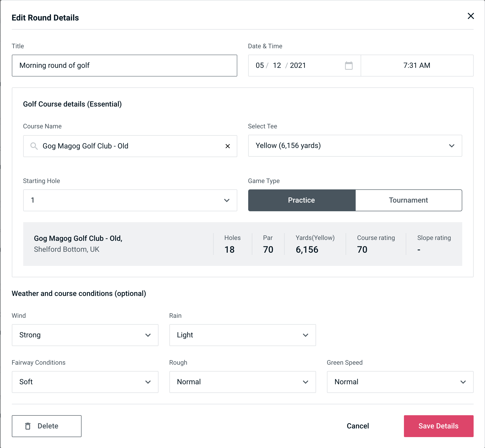Click the search icon in Course Name field

[34, 146]
